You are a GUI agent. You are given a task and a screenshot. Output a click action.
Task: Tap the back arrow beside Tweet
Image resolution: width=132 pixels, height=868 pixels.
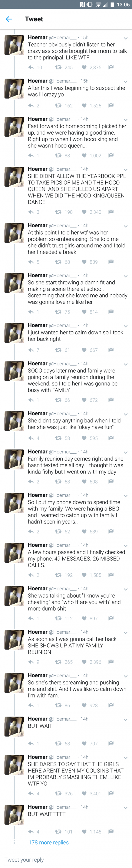[x=9, y=19]
